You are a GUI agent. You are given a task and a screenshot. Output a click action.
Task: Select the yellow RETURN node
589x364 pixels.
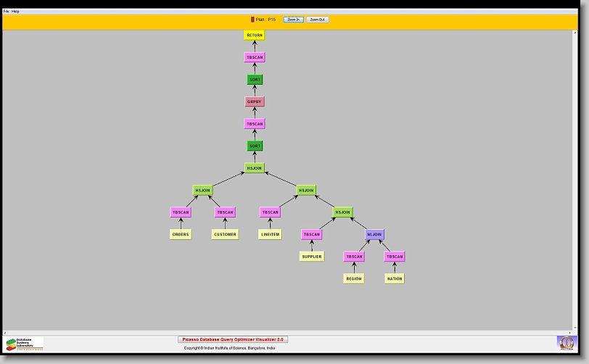pyautogui.click(x=255, y=35)
